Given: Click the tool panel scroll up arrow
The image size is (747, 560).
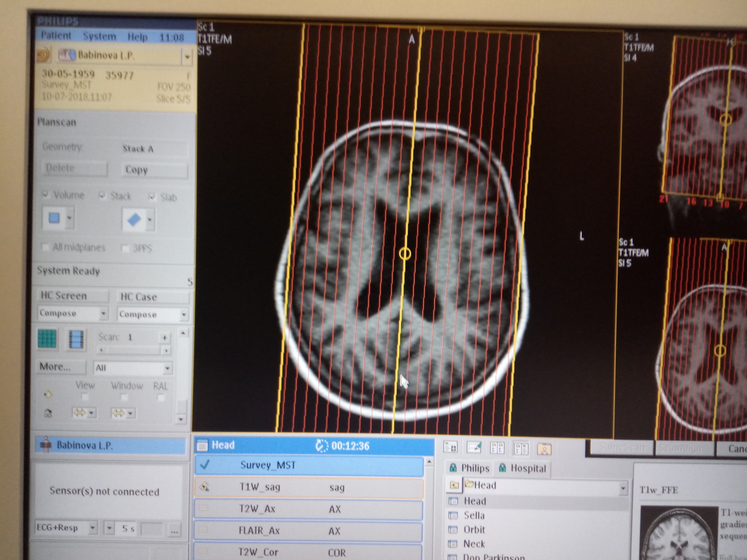Looking at the screenshot, I should point(183,333).
